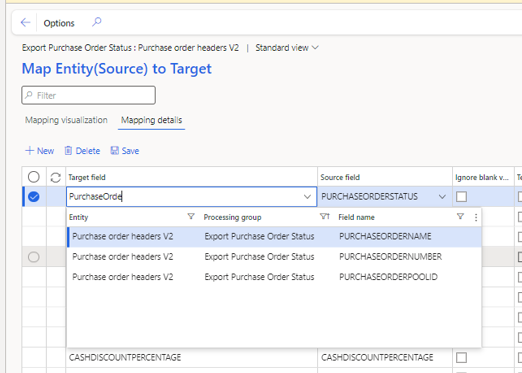The width and height of the screenshot is (522, 373).
Task: Expand the Standard view dropdown
Action: (287, 48)
